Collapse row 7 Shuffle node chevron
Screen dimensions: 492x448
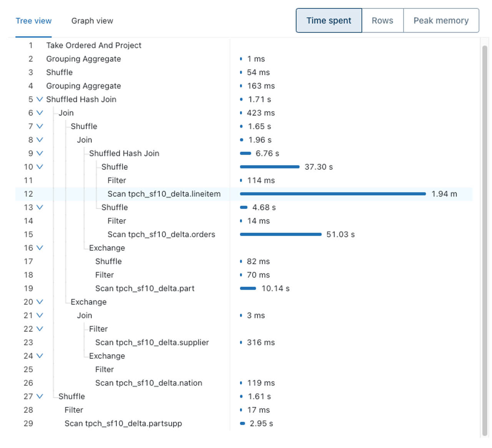pos(40,126)
